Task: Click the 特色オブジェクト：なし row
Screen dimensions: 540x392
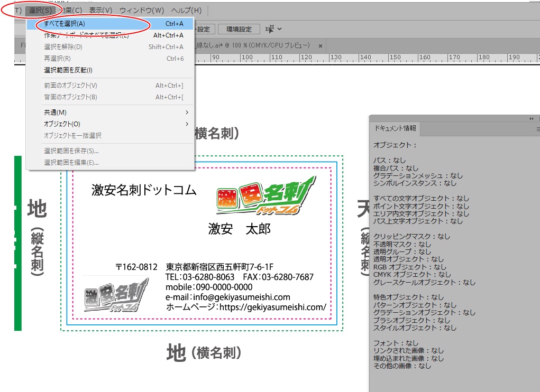Action: pos(409,297)
